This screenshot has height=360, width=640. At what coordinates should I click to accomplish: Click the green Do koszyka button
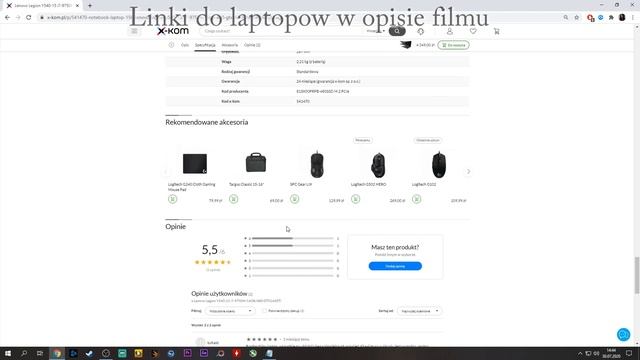453,45
